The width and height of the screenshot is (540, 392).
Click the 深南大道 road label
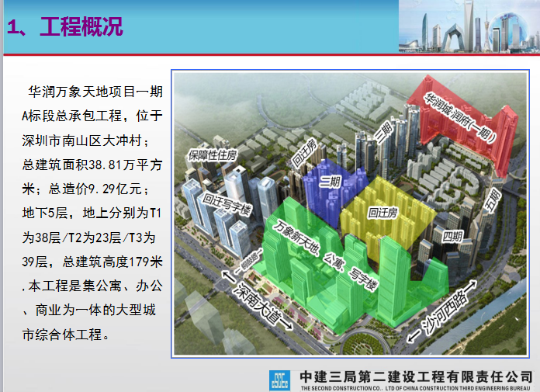[x=256, y=299]
